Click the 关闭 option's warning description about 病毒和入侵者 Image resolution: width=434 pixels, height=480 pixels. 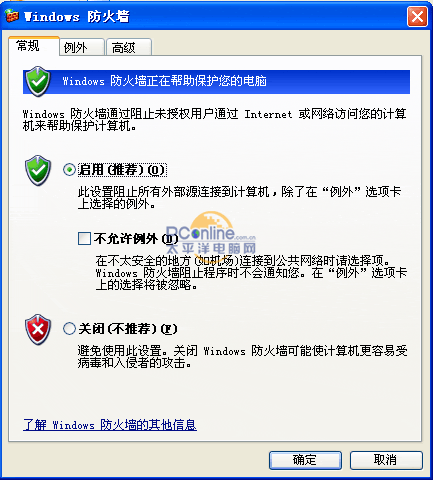pos(242,357)
